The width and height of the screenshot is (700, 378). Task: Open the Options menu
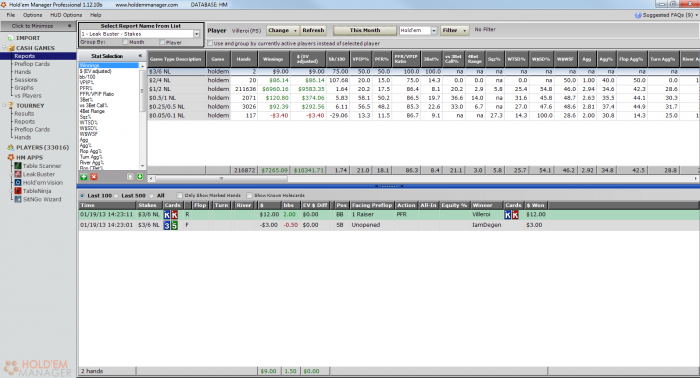[33, 15]
